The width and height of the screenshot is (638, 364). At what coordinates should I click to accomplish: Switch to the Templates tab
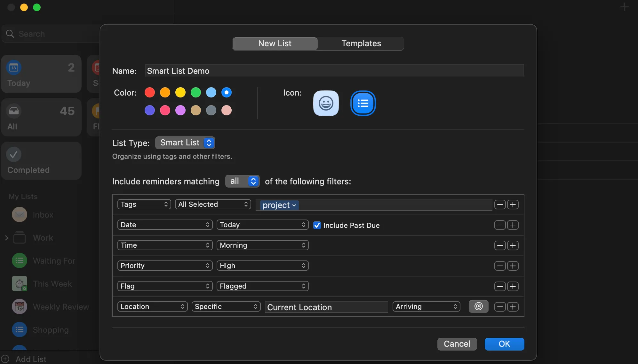tap(361, 43)
